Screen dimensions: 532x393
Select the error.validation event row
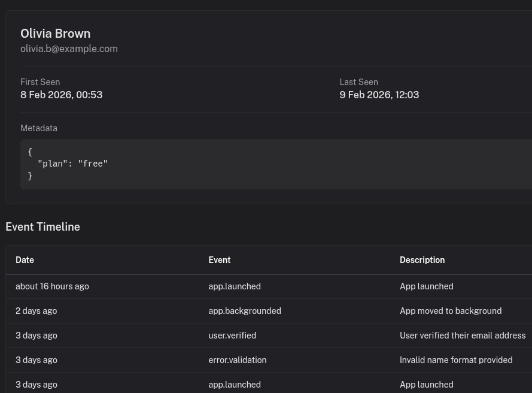tap(237, 360)
